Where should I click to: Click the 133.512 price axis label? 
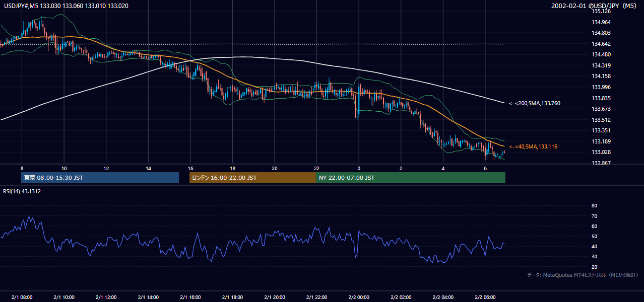(601, 120)
